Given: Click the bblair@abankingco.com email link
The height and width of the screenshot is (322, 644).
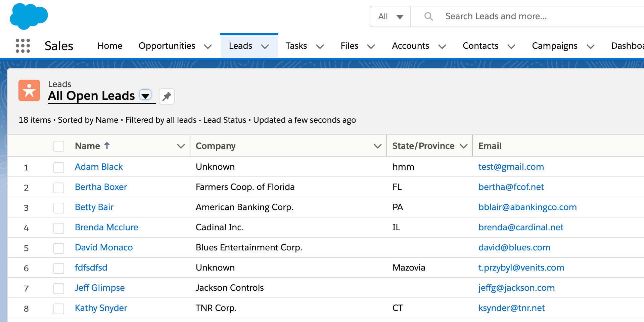Looking at the screenshot, I should (527, 207).
